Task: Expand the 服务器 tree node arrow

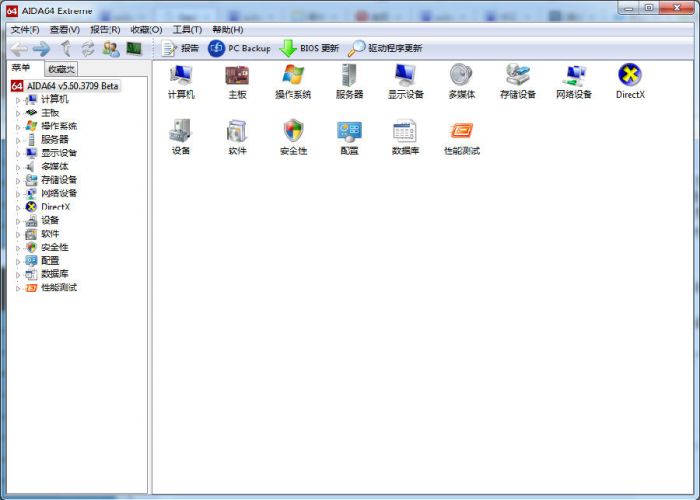Action: pos(18,140)
